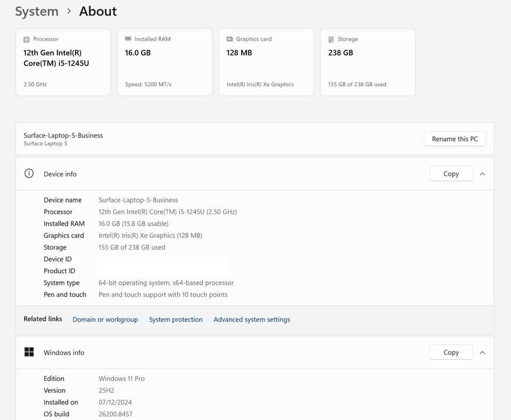Click the Device info circle icon

click(29, 173)
